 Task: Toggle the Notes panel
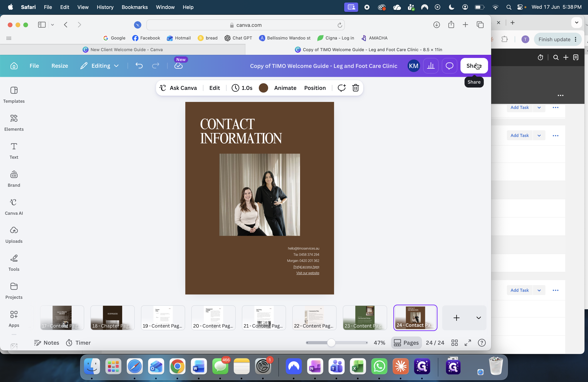(47, 343)
